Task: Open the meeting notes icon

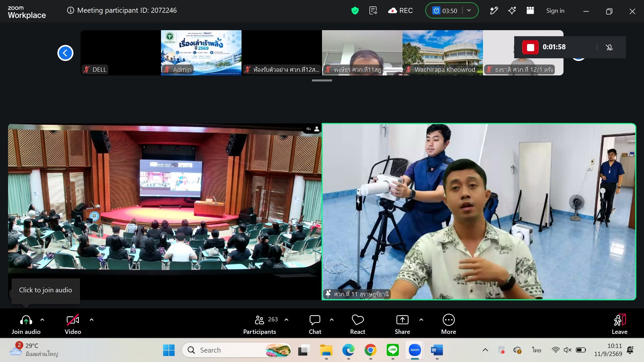Action: (373, 11)
